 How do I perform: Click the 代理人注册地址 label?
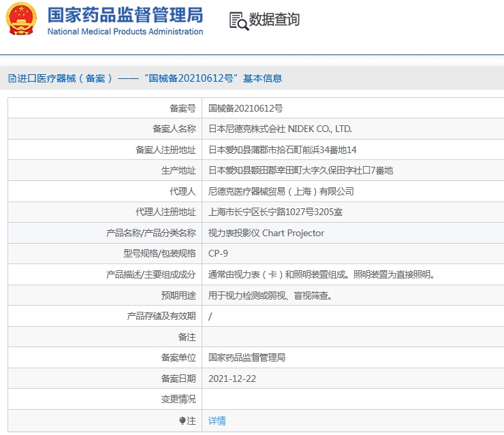point(166,212)
